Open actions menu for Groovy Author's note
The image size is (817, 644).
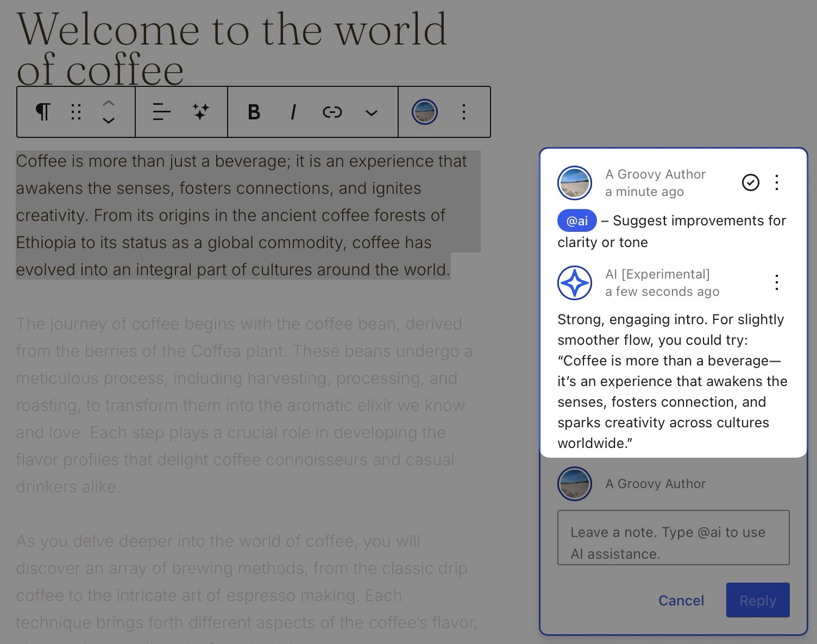[x=777, y=182]
